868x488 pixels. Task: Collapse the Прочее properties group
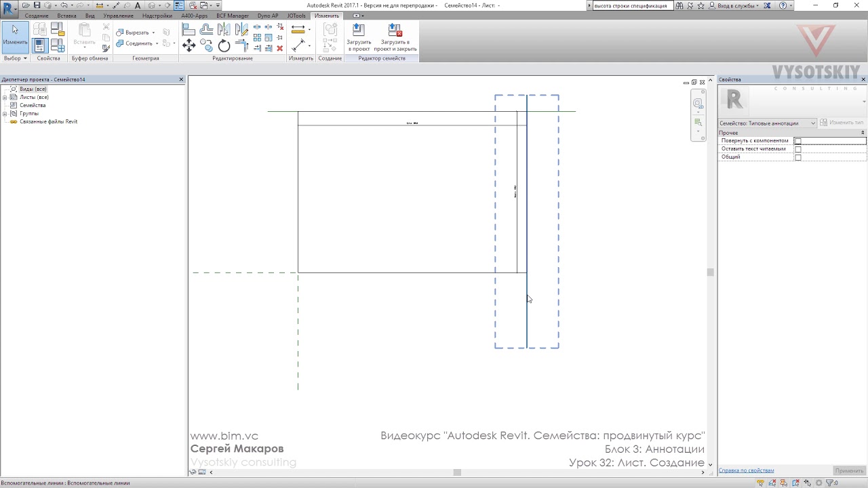pos(863,133)
